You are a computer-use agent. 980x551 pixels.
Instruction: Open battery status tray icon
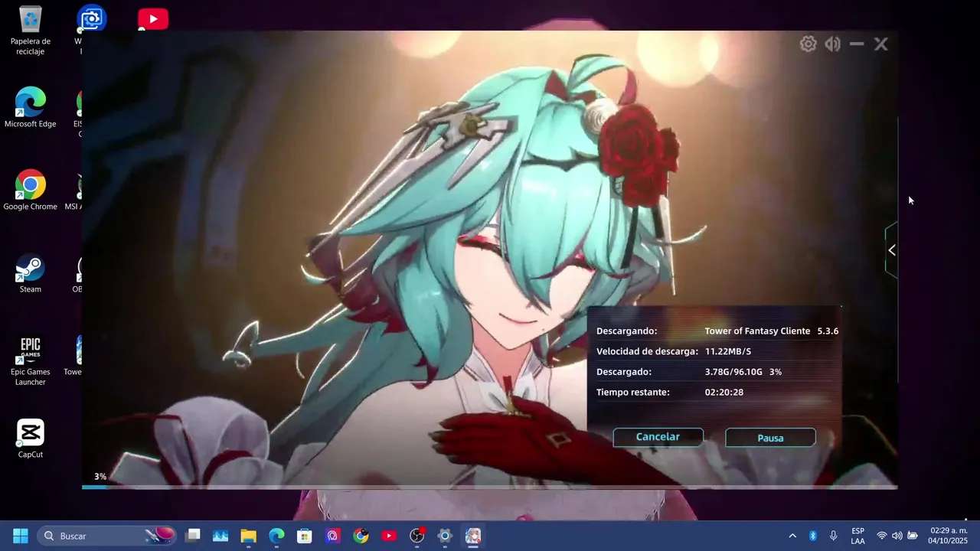point(913,536)
